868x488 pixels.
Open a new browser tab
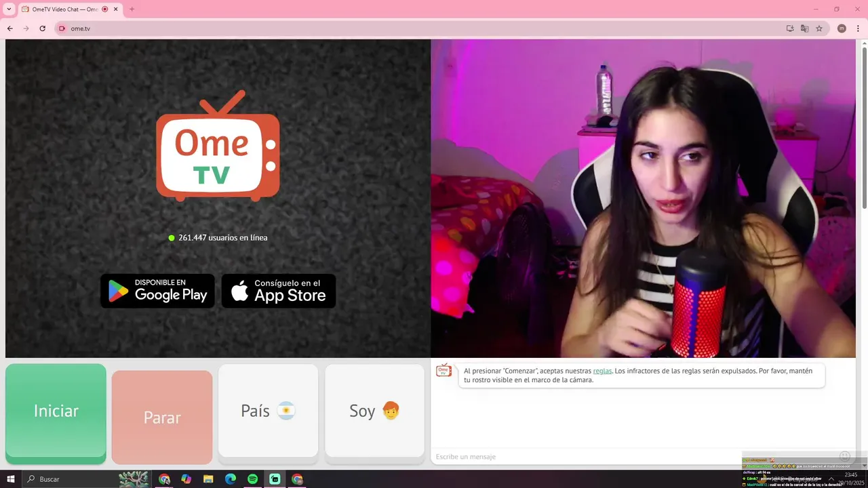tap(132, 9)
